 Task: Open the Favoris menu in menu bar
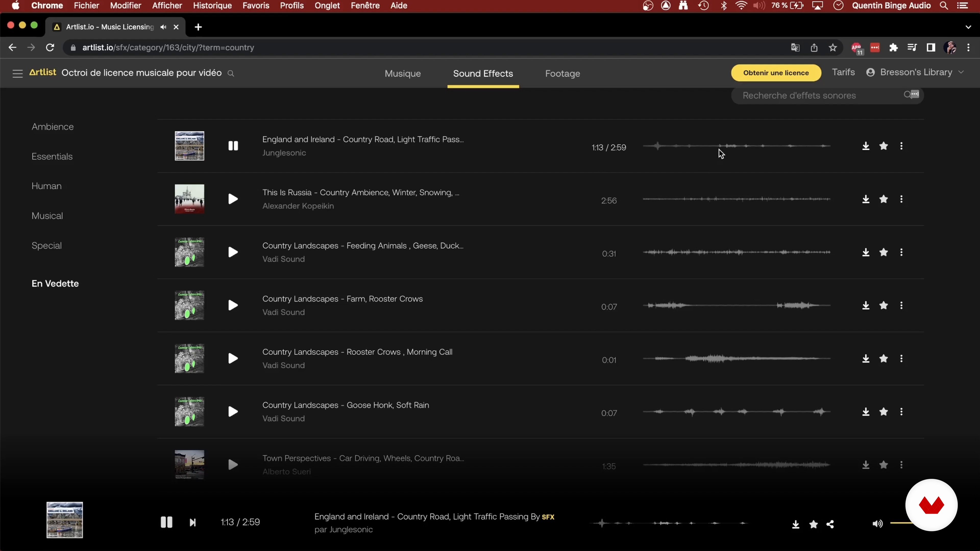[256, 6]
